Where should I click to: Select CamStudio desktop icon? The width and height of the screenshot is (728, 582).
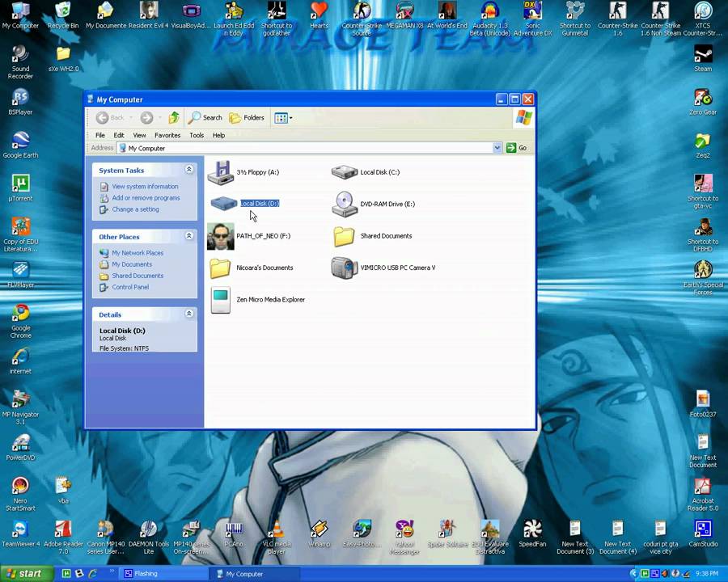tap(703, 533)
